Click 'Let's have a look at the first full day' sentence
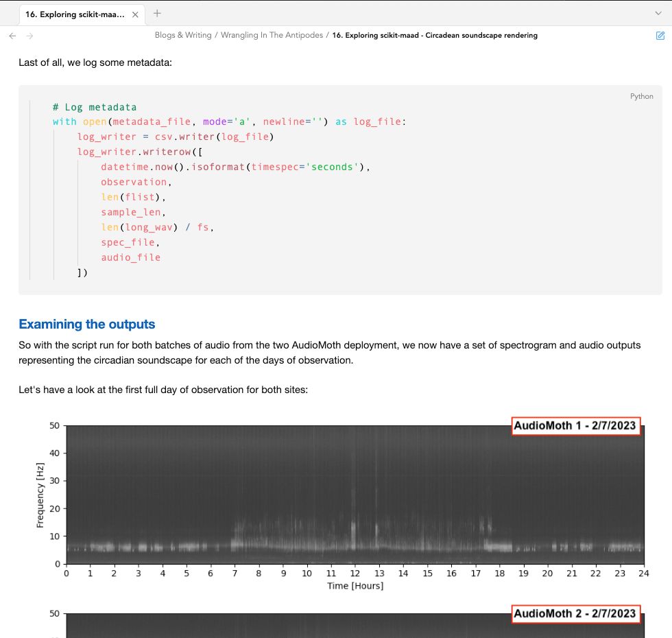The width and height of the screenshot is (672, 638). pos(163,390)
